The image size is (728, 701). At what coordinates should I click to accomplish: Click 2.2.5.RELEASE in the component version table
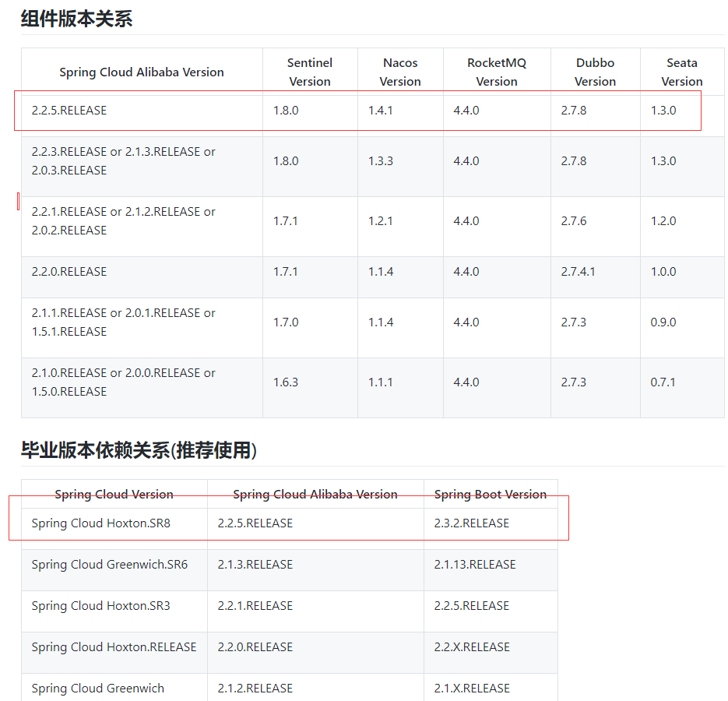(x=69, y=111)
